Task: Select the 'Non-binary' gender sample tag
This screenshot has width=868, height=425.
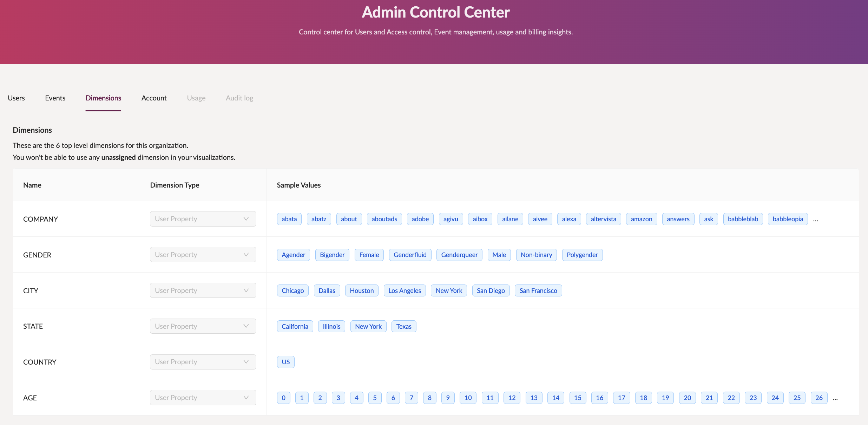Action: (536, 255)
